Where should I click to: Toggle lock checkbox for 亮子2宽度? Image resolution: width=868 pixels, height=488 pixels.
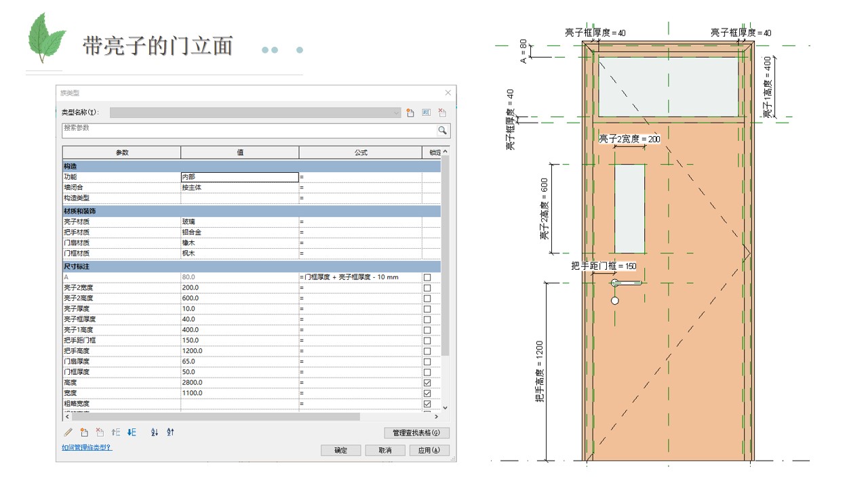coord(427,288)
